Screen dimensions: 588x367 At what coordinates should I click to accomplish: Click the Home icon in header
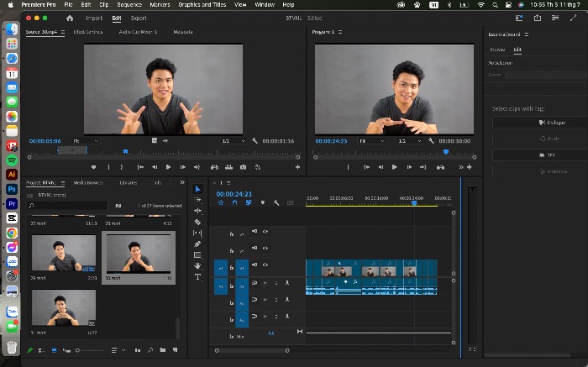(x=70, y=18)
